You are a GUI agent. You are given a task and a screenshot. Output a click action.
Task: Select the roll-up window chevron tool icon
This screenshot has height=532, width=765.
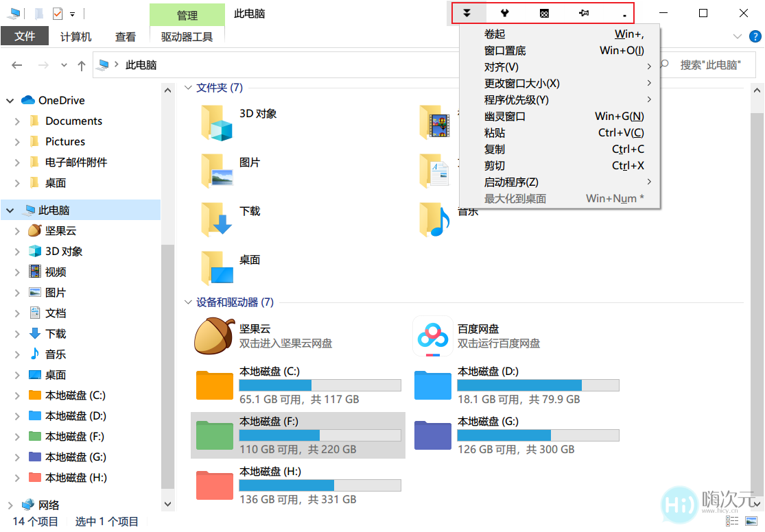[x=467, y=13]
